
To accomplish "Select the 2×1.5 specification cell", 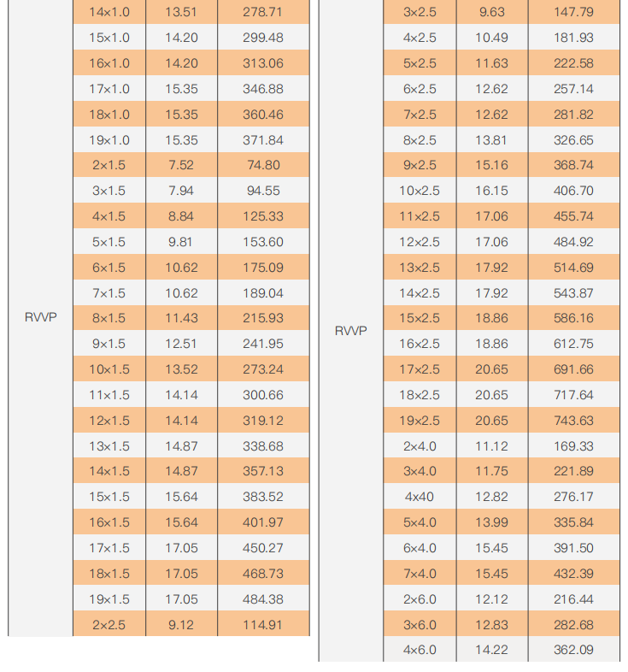I will pos(109,165).
